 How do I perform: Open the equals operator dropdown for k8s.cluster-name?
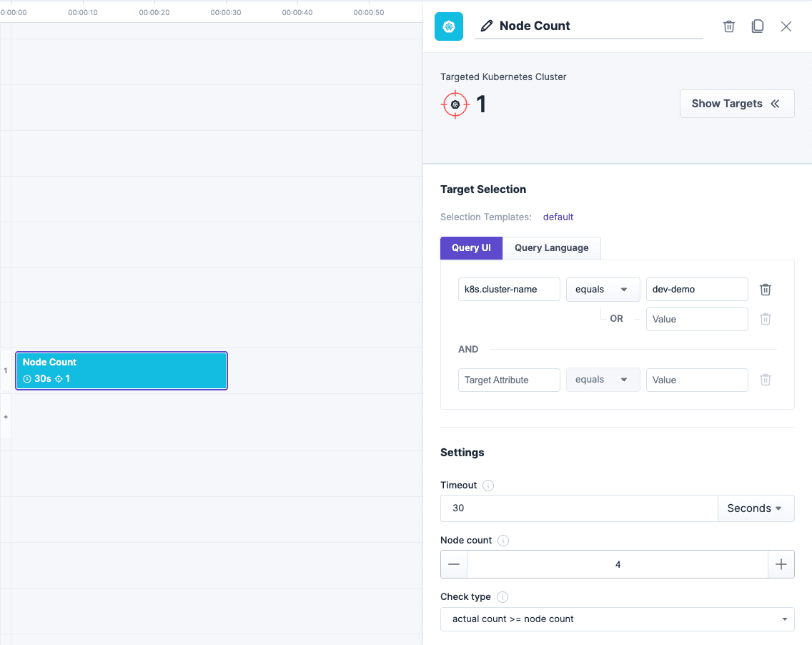point(603,289)
